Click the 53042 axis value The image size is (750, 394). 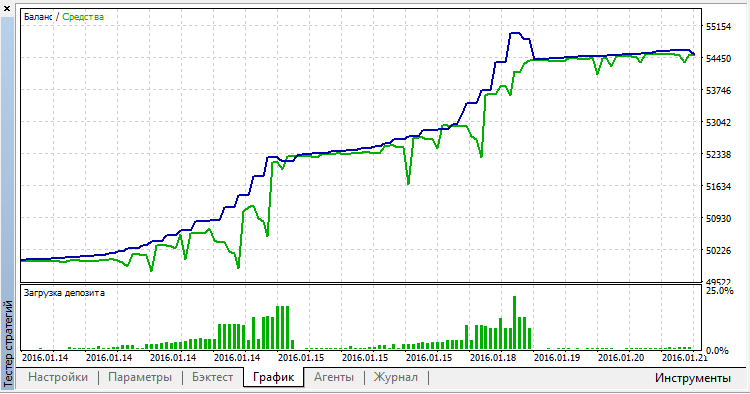pyautogui.click(x=718, y=123)
